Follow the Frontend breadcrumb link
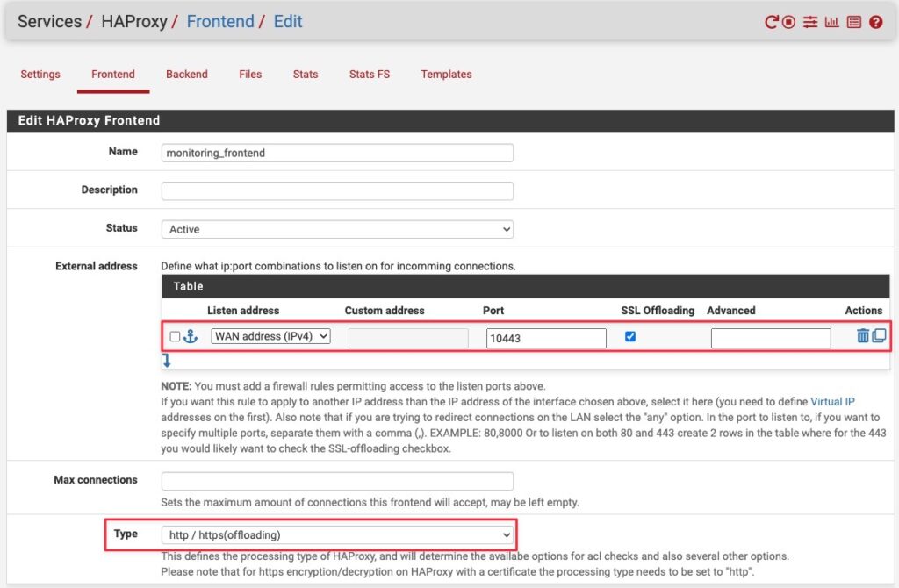The height and width of the screenshot is (588, 899). tap(220, 21)
